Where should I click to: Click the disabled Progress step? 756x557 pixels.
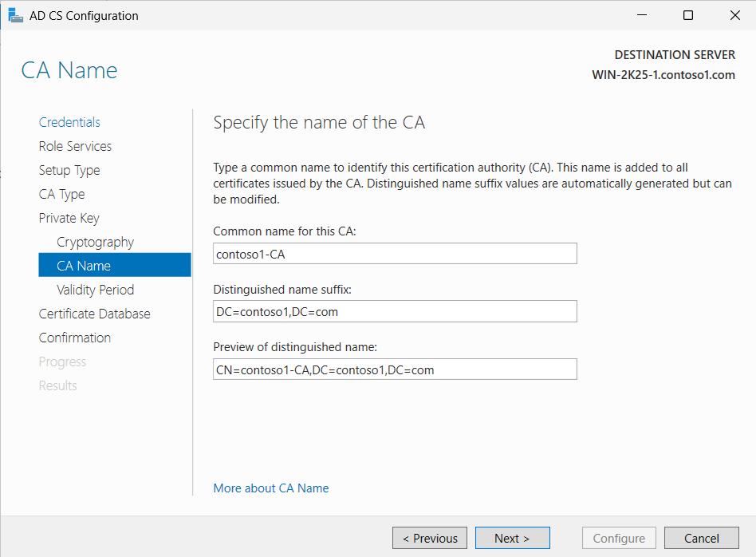(62, 362)
